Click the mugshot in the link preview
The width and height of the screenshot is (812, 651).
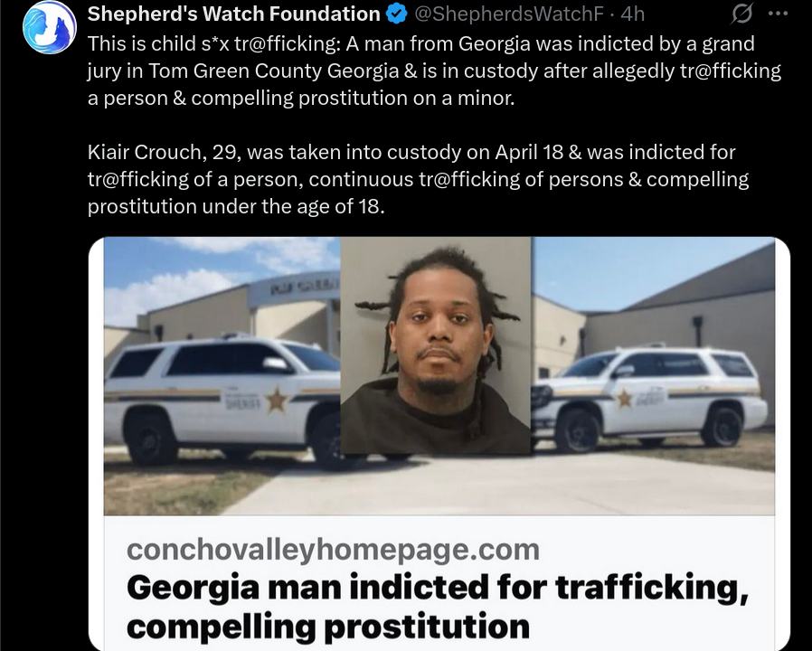[x=436, y=345]
